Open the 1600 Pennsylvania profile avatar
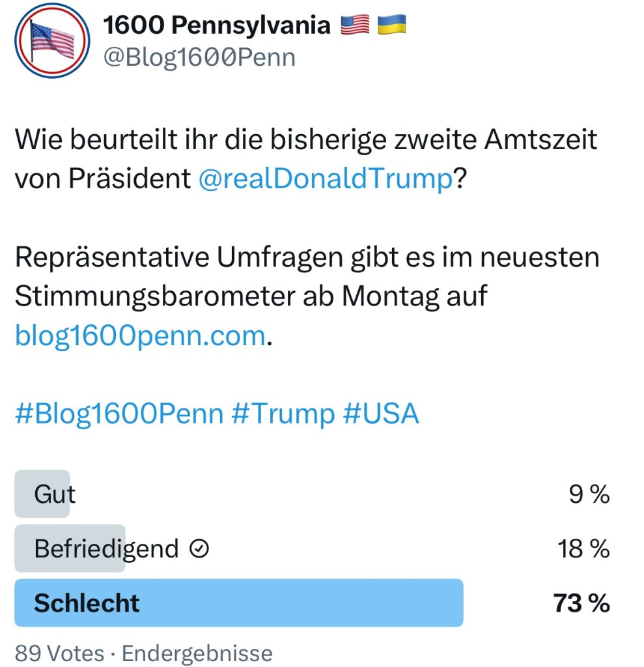644x667 pixels. tap(52, 40)
